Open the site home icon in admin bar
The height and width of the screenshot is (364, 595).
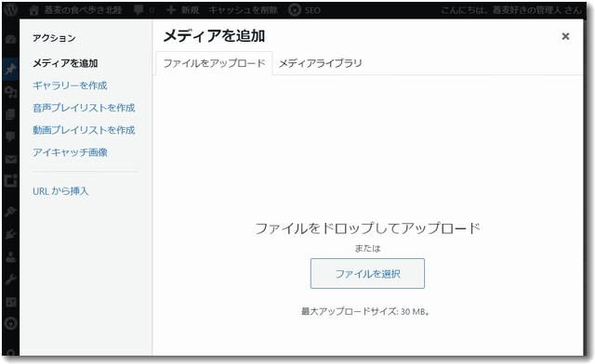pyautogui.click(x=33, y=10)
